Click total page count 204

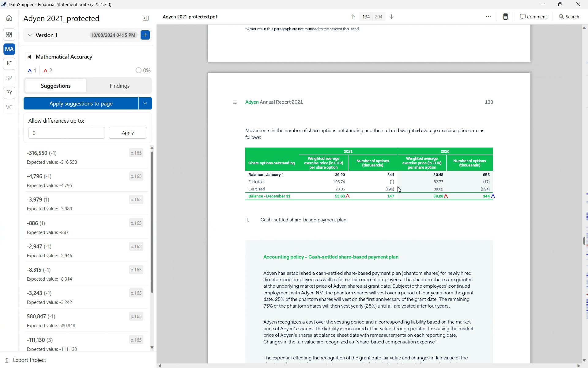[x=379, y=17]
